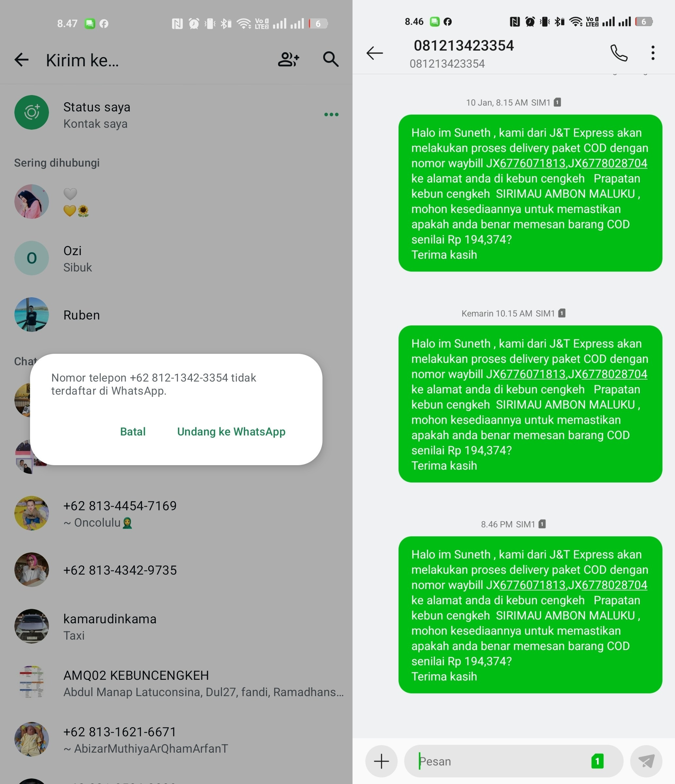Tap the back arrow beside Kirim ke
675x784 pixels.
point(22,60)
